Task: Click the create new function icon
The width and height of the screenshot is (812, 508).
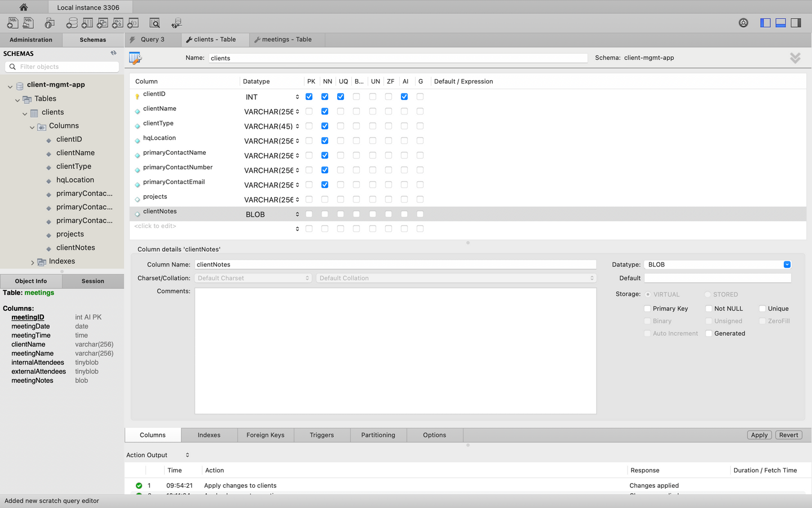Action: pyautogui.click(x=133, y=23)
